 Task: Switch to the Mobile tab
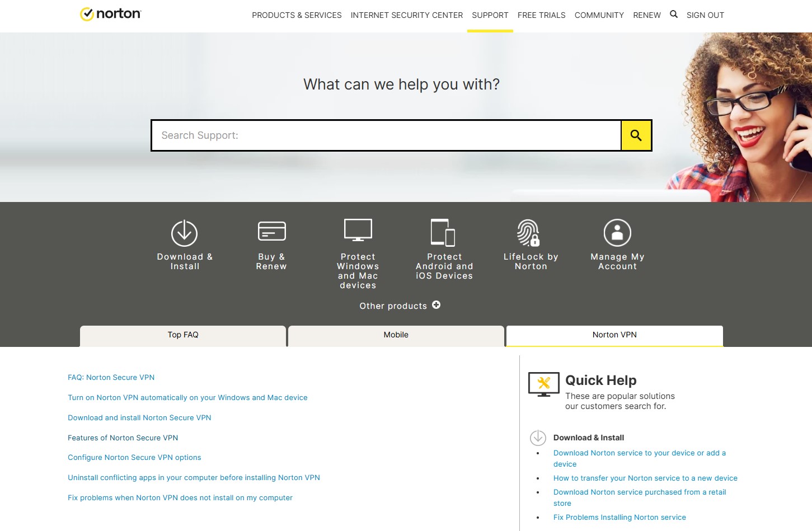coord(396,335)
